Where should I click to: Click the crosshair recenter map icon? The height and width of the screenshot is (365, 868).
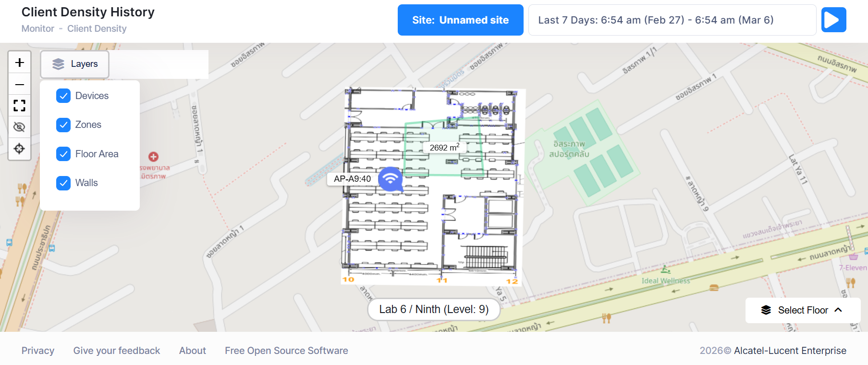tap(20, 149)
